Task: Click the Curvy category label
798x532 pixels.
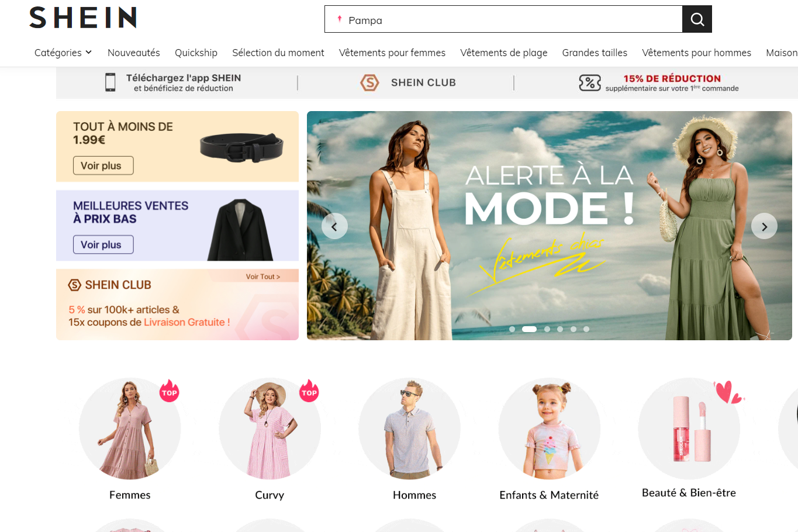Action: [x=270, y=495]
